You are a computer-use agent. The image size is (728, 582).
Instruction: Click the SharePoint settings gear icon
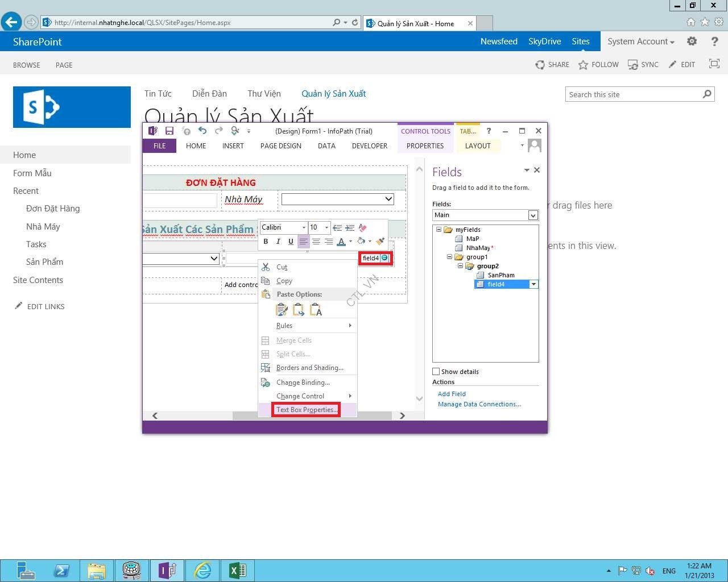pyautogui.click(x=692, y=41)
